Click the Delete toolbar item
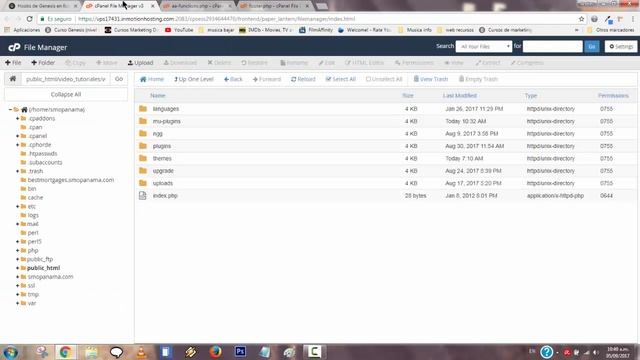This screenshot has width=640, height=360. point(219,63)
